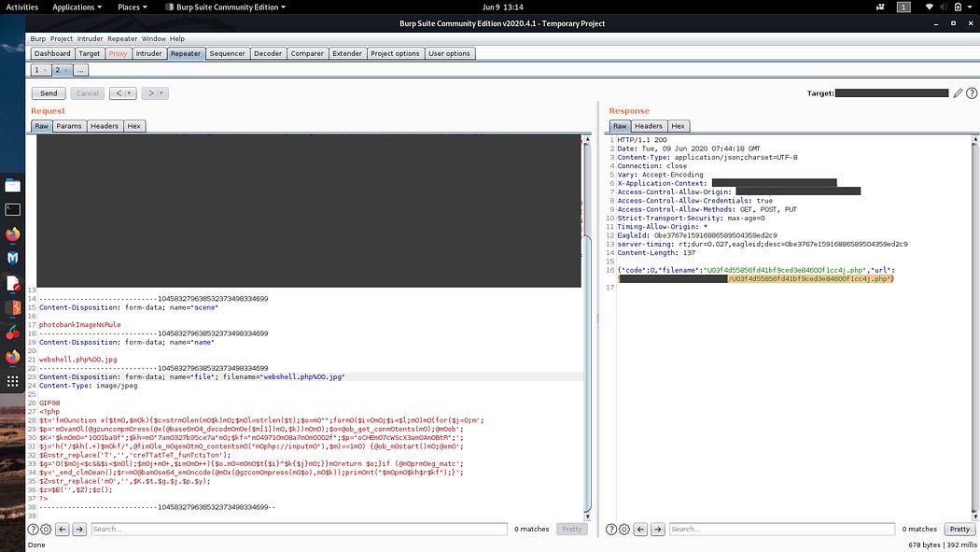
Task: Open request search settings gear
Action: point(47,529)
